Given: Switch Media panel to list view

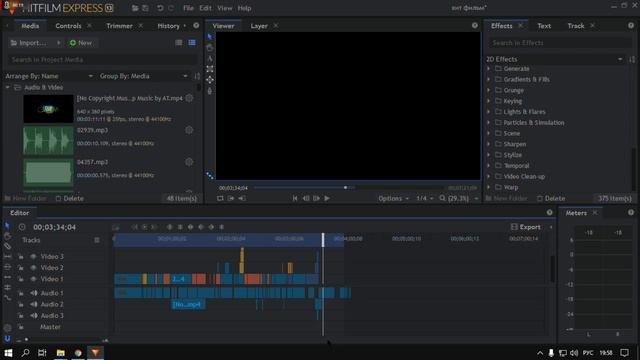Looking at the screenshot, I should pos(179,43).
